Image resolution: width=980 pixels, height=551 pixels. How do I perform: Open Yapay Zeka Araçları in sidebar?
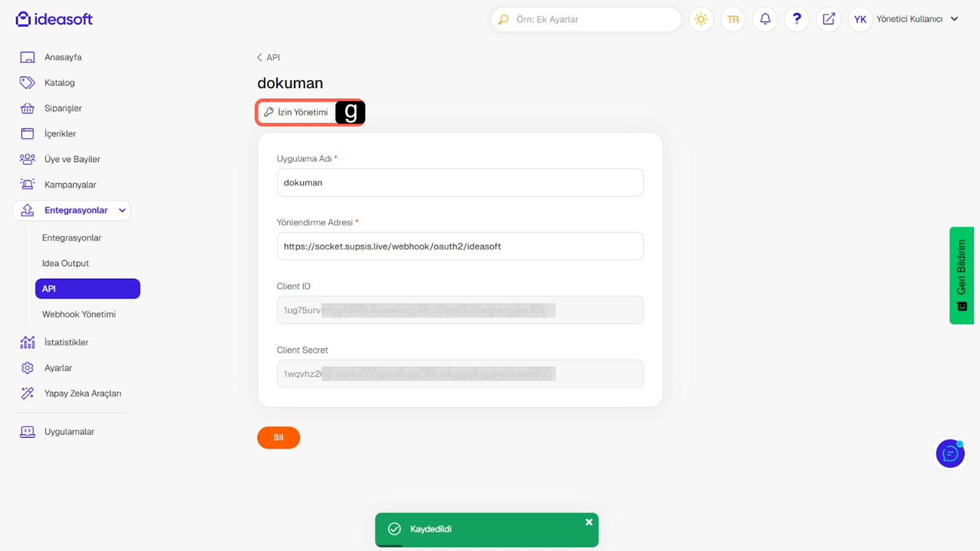(83, 394)
